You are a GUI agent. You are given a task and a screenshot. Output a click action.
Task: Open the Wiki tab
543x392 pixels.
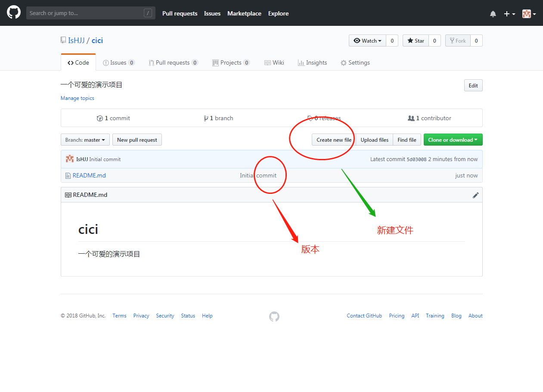(x=274, y=62)
